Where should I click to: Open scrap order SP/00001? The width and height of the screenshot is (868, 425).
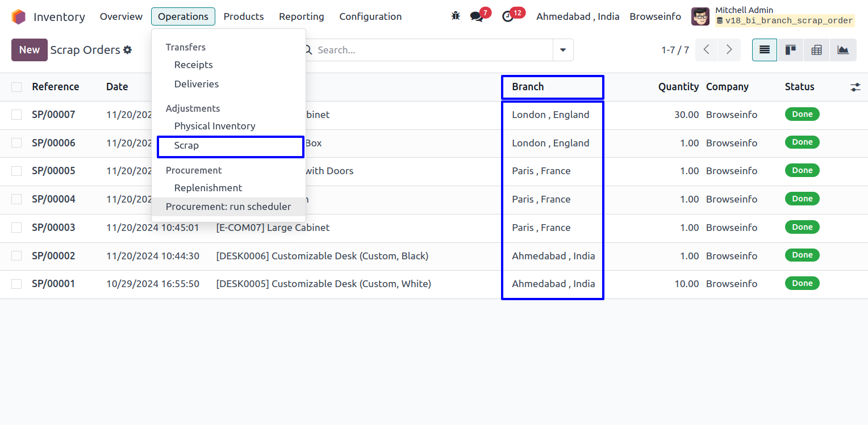[x=53, y=284]
